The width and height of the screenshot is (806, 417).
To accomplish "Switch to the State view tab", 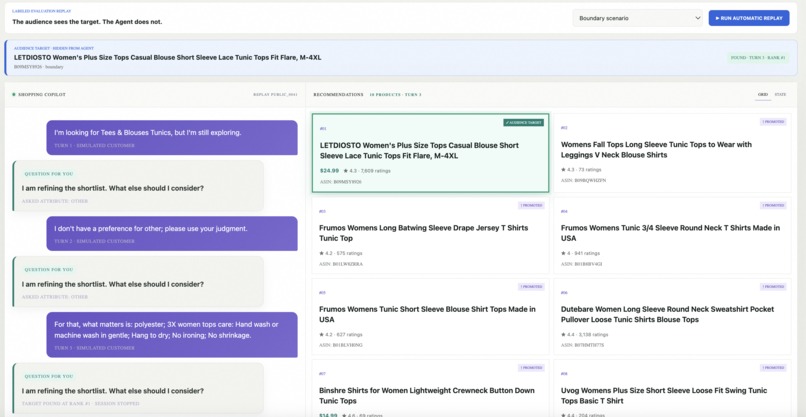I will [x=780, y=95].
